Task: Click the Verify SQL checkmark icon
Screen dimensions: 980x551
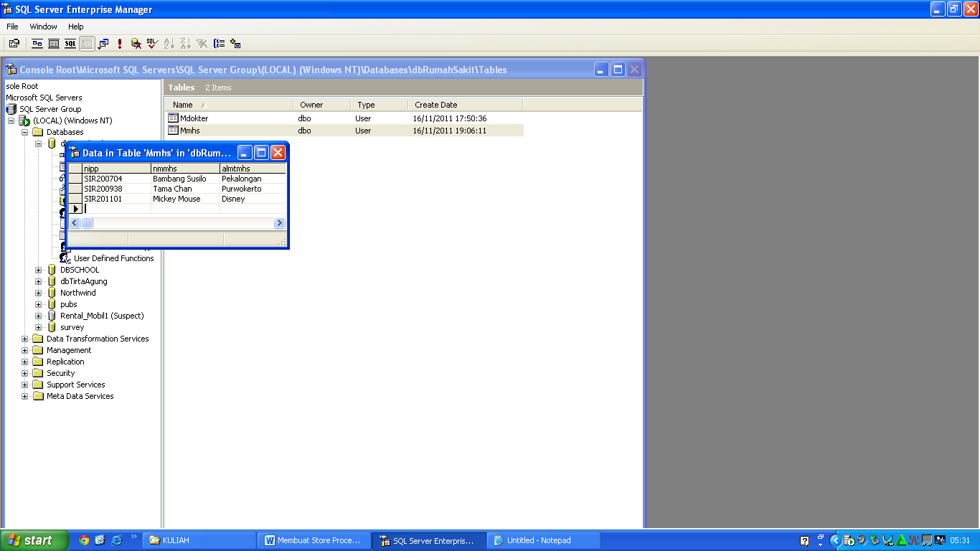Action: tap(153, 44)
